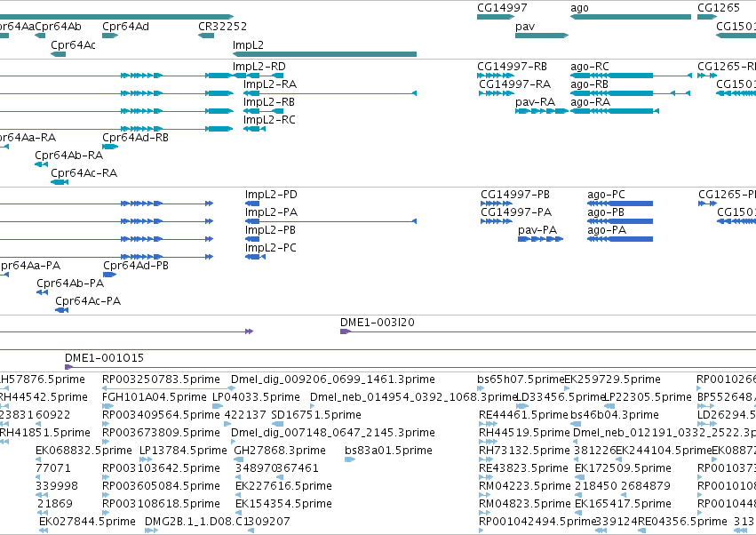This screenshot has width=756, height=535.
Task: Select the Cpr64Ac gene label
Action: (73, 44)
